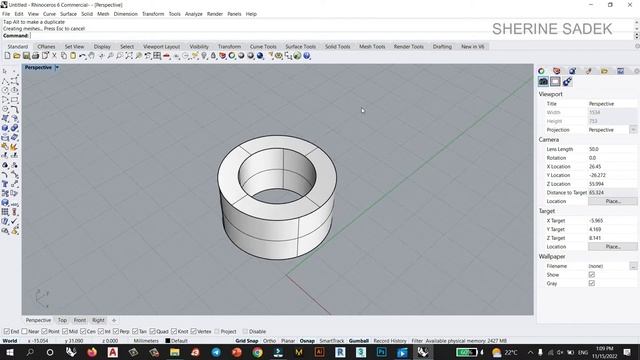Click the red car Set View icon
This screenshot has width=640, height=360.
(x=167, y=56)
